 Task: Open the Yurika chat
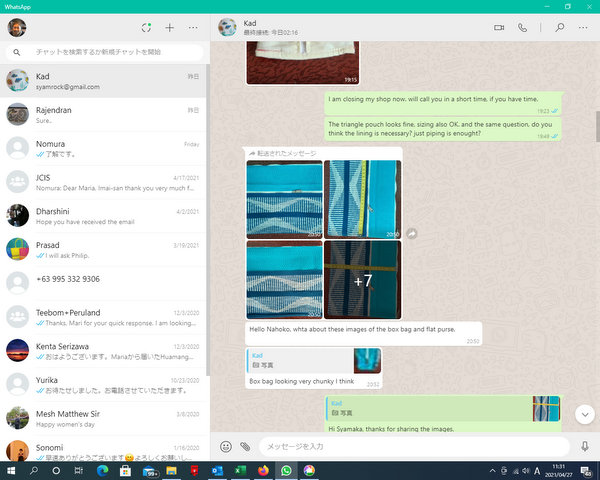click(x=103, y=385)
